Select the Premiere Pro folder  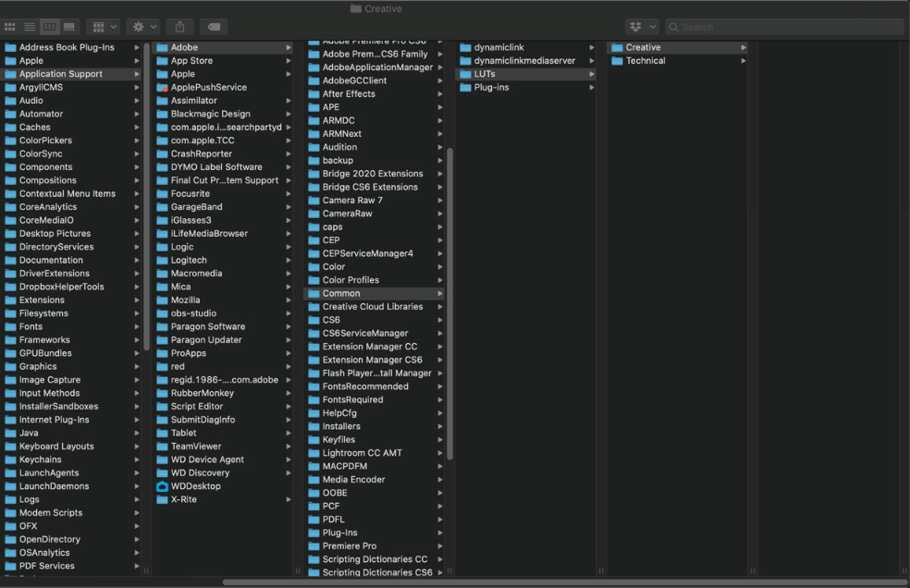click(x=356, y=545)
